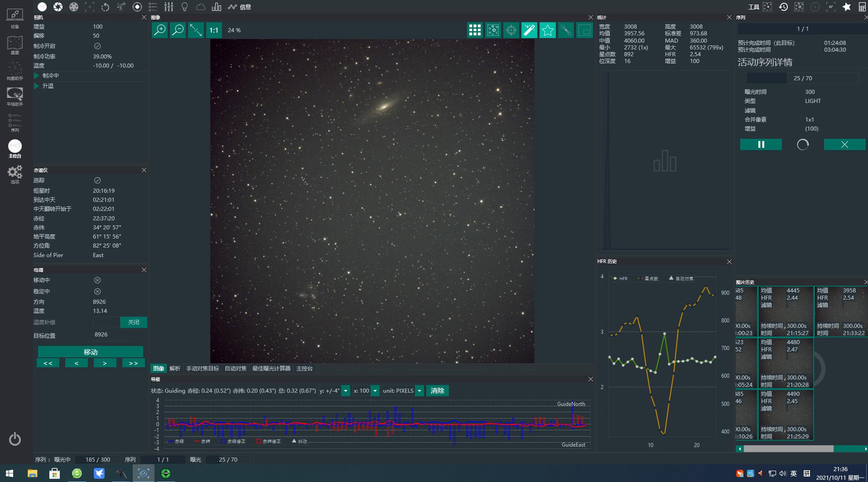
Task: Open the AF autofocus tool icon
Action: [x=831, y=7]
